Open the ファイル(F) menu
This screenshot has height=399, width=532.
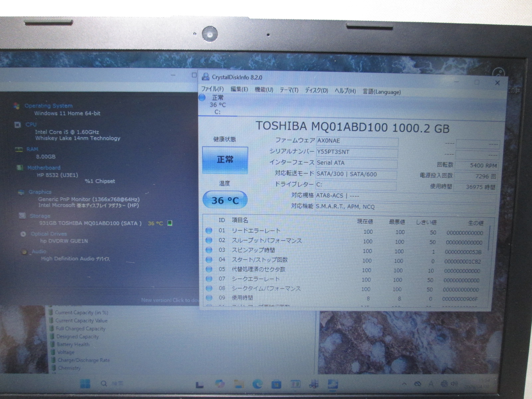tap(212, 89)
